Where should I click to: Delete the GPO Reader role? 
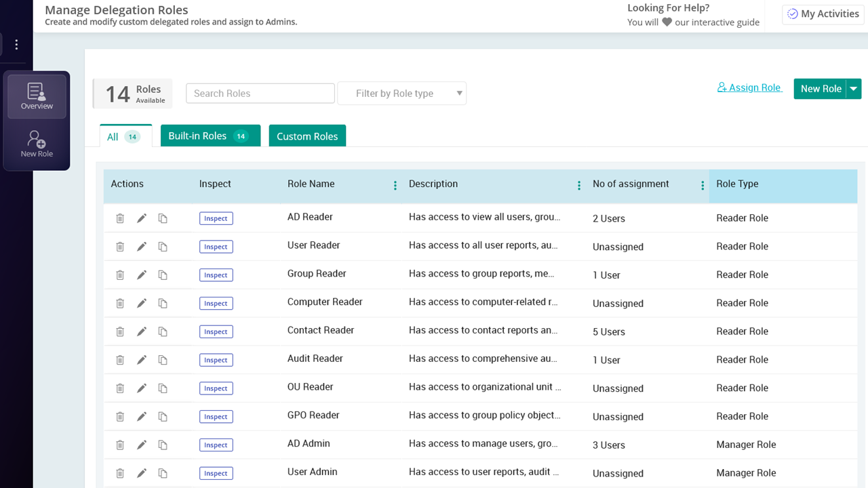[120, 416]
